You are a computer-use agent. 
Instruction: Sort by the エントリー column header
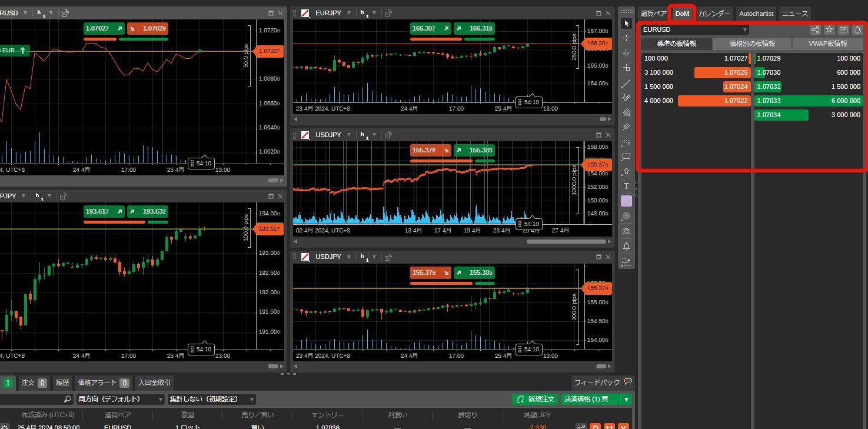click(x=327, y=415)
